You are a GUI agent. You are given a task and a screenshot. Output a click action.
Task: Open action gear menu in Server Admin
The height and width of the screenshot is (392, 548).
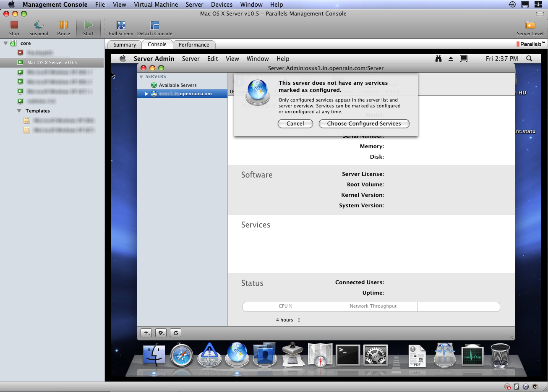pyautogui.click(x=161, y=333)
